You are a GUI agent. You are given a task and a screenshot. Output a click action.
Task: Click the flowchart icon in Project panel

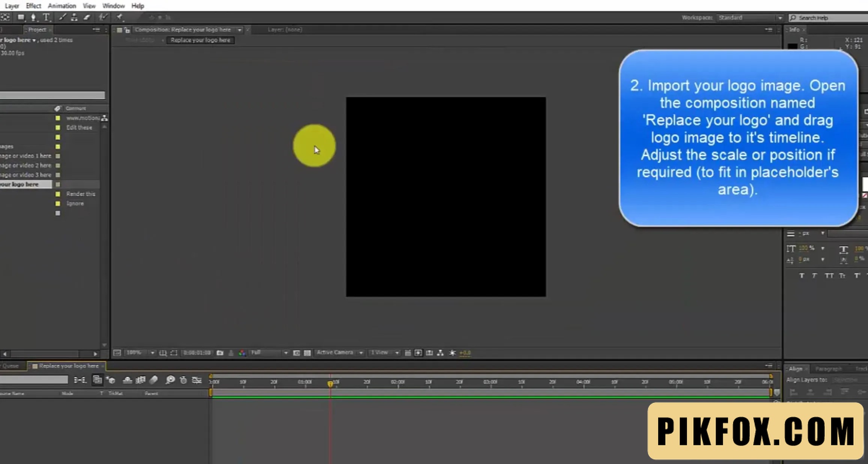click(104, 118)
